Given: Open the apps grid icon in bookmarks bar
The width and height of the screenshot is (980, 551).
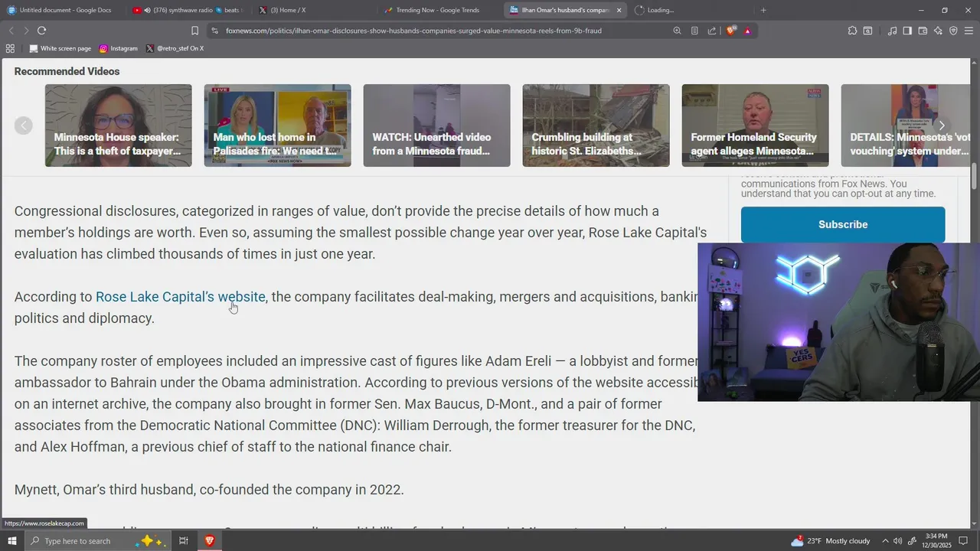Looking at the screenshot, I should [10, 48].
